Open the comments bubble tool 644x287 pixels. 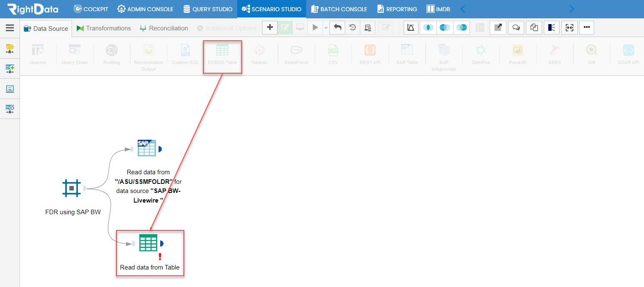point(516,27)
